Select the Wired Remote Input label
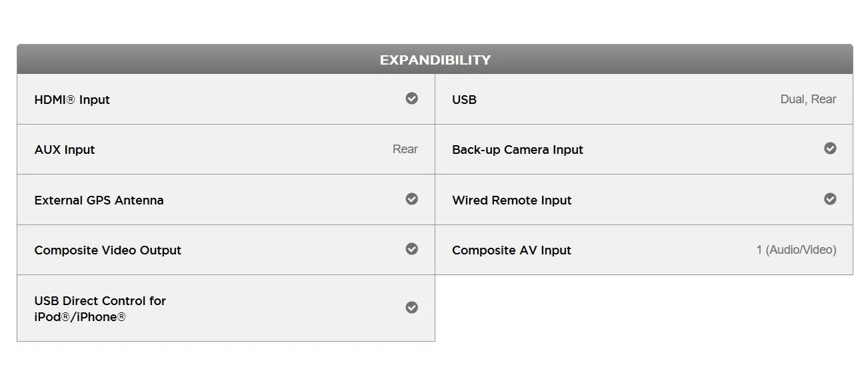 coord(512,200)
